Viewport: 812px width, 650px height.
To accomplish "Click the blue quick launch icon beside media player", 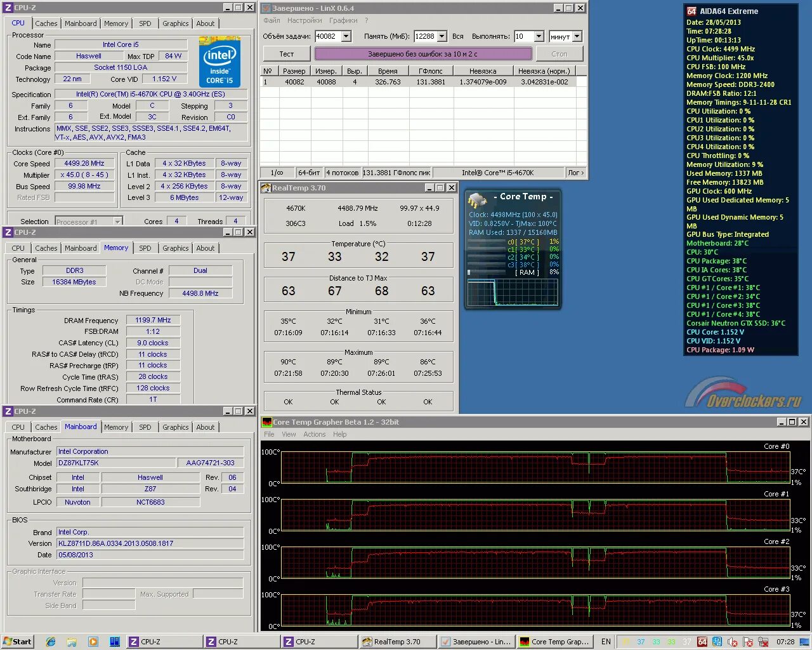I will coord(114,642).
